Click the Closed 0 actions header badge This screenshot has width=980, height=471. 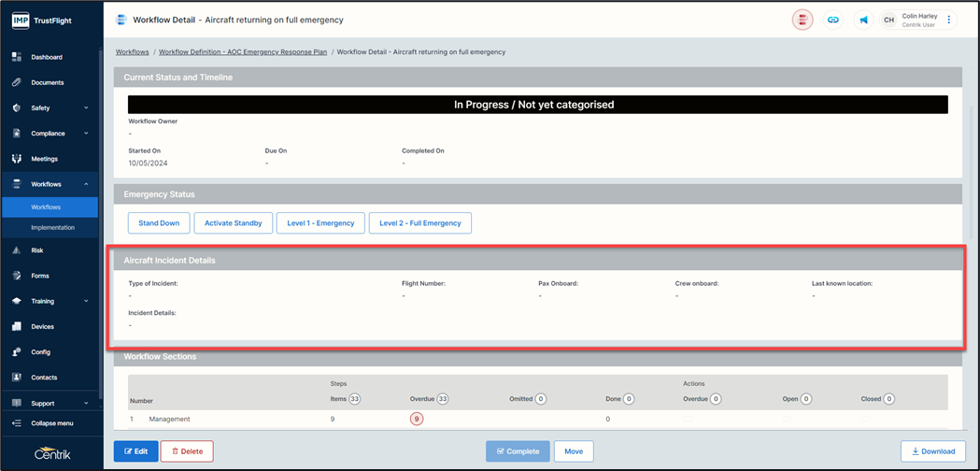[x=888, y=398]
